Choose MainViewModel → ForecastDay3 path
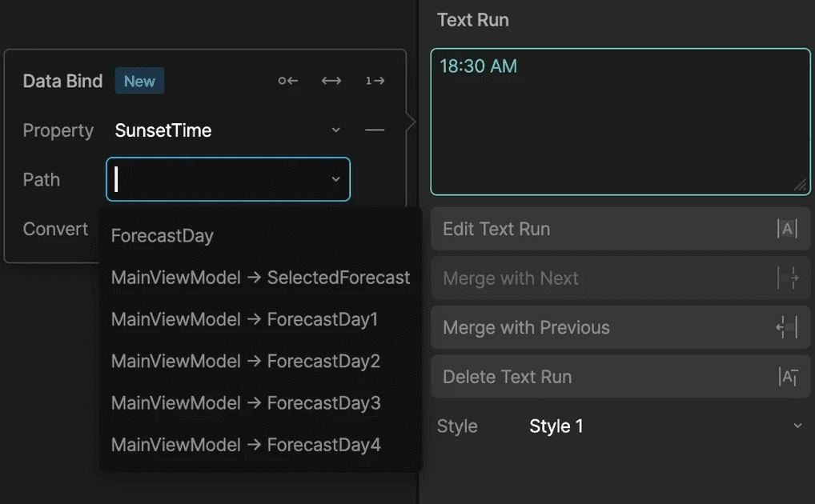Image resolution: width=815 pixels, height=504 pixels. [x=245, y=402]
